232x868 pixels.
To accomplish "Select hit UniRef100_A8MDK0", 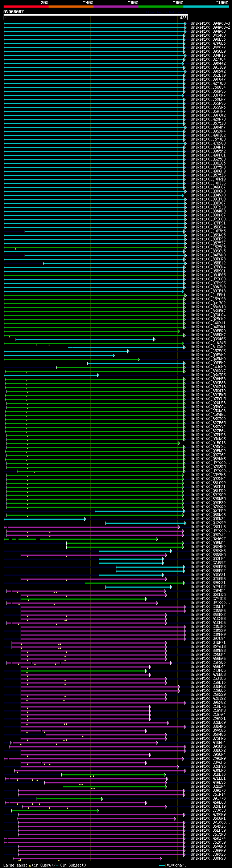I will (208, 771).
